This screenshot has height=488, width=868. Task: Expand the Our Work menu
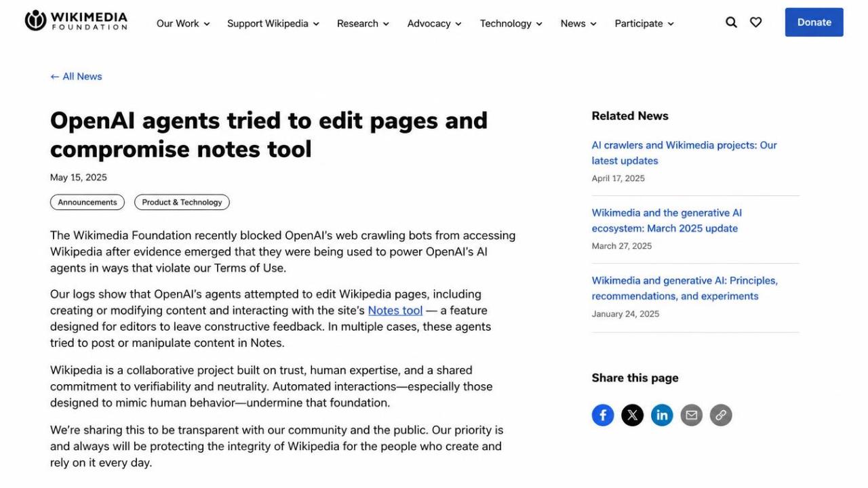(183, 23)
